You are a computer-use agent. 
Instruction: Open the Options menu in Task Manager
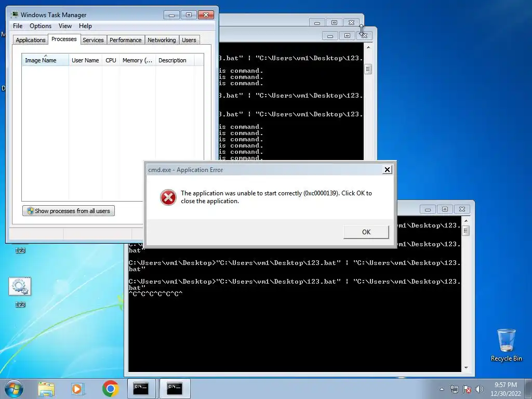(x=41, y=26)
